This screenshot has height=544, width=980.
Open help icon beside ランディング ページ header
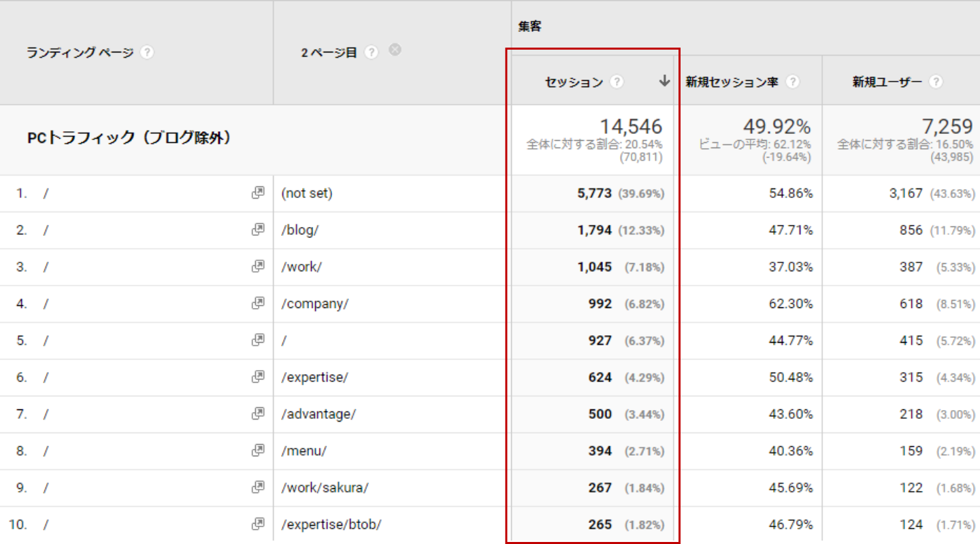(x=147, y=52)
